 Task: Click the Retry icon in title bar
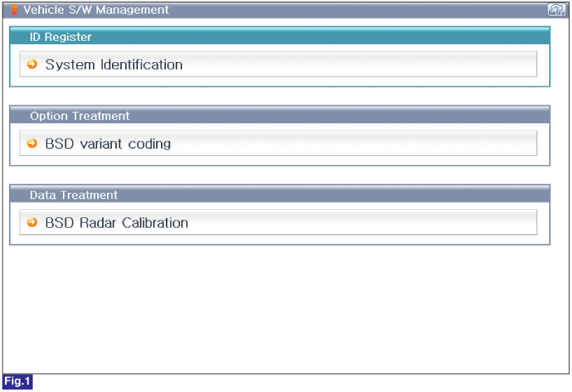pos(556,10)
